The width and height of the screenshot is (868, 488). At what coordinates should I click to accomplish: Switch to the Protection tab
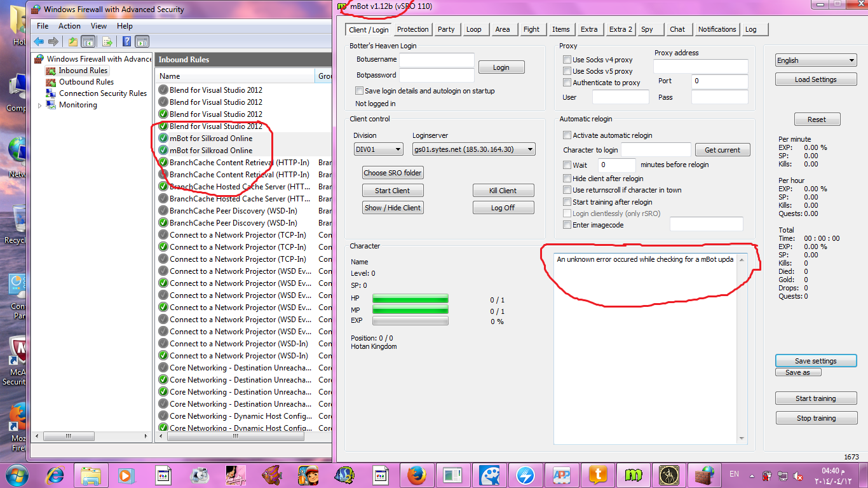point(413,29)
